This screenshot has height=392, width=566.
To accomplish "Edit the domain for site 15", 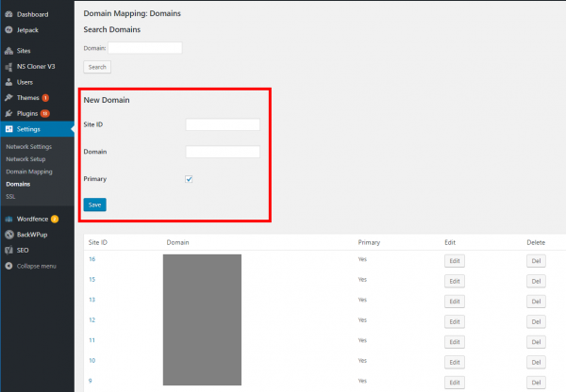I will click(455, 282).
